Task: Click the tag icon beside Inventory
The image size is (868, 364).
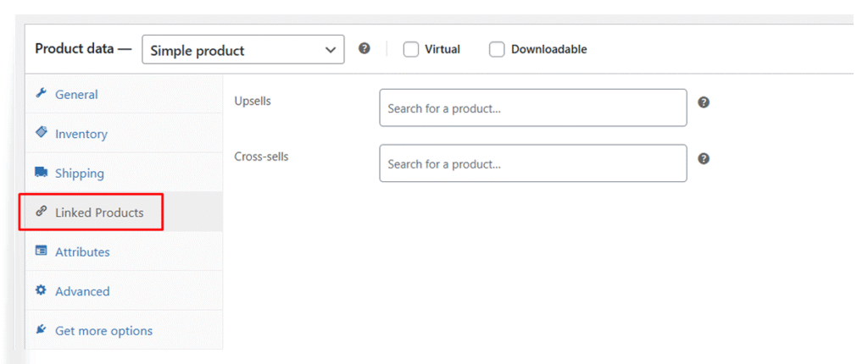Action: coord(41,133)
